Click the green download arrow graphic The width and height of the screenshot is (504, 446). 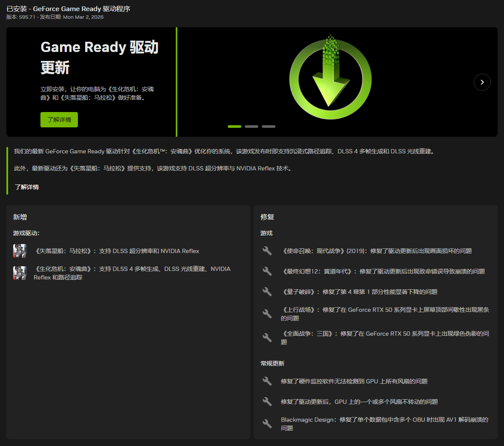[330, 77]
